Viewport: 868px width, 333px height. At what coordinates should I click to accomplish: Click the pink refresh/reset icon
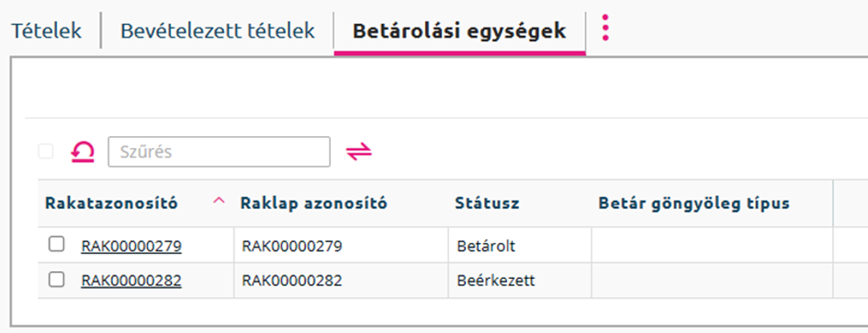tap(83, 152)
